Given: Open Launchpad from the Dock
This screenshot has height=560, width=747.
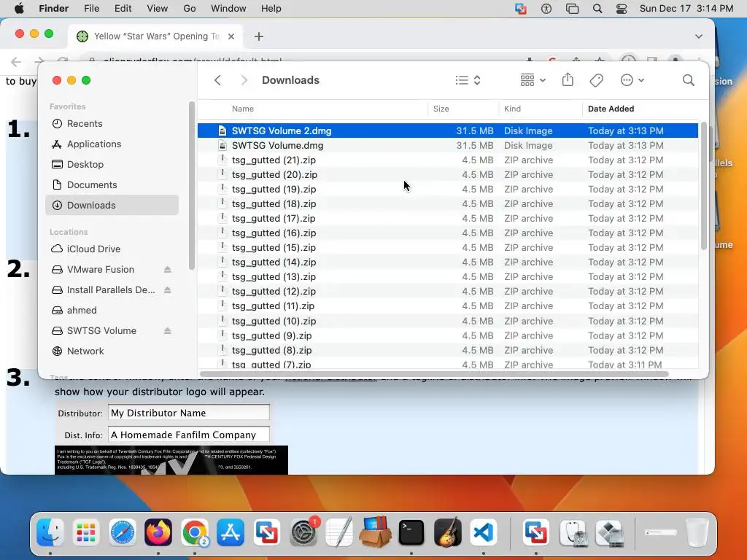Looking at the screenshot, I should pyautogui.click(x=86, y=532).
